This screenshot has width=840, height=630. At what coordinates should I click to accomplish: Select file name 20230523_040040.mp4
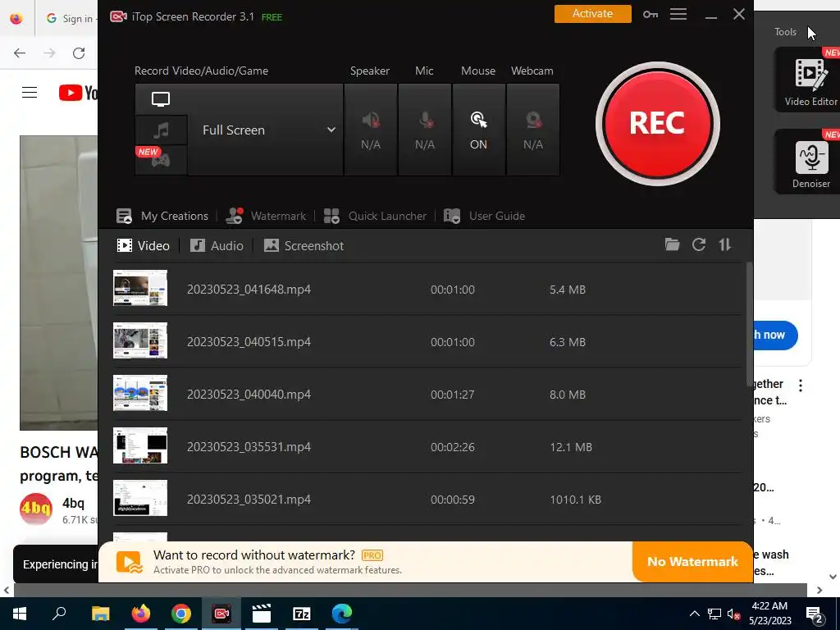click(x=249, y=395)
